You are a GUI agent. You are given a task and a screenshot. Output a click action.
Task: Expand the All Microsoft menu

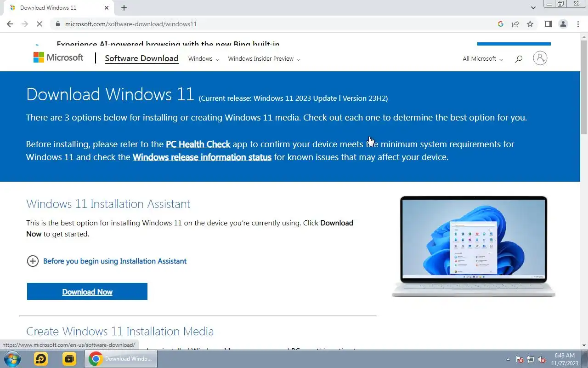pyautogui.click(x=483, y=59)
